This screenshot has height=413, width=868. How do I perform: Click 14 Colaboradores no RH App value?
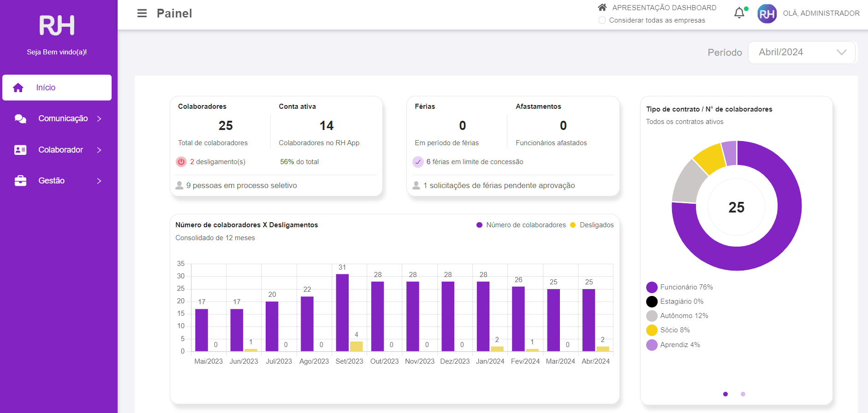click(x=327, y=125)
